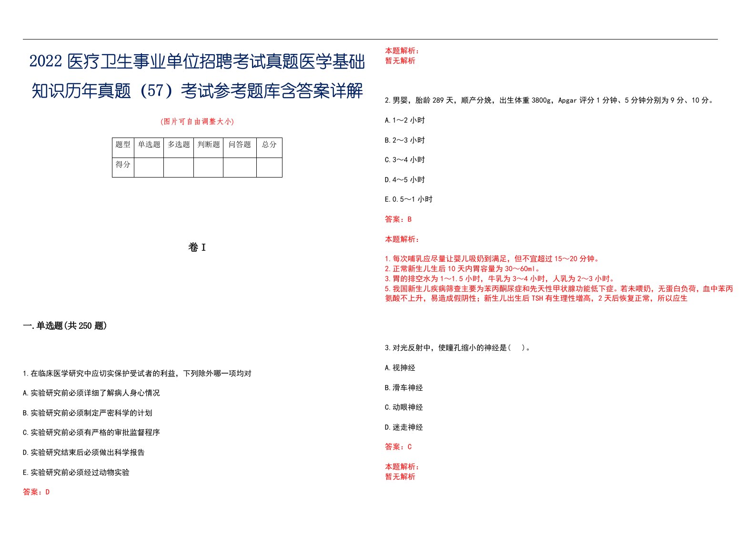This screenshot has height=534, width=756.
Task: Select option 'B.2～3 小时'
Action: tap(405, 140)
